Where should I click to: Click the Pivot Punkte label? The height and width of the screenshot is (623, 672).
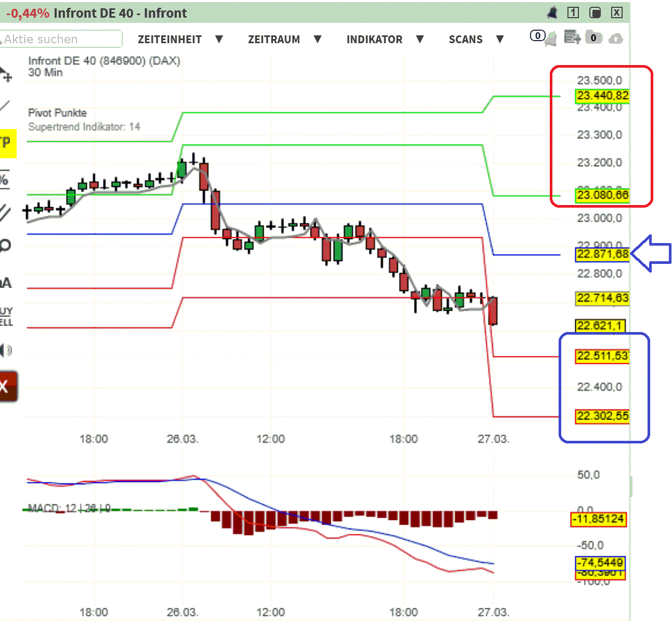[x=58, y=112]
